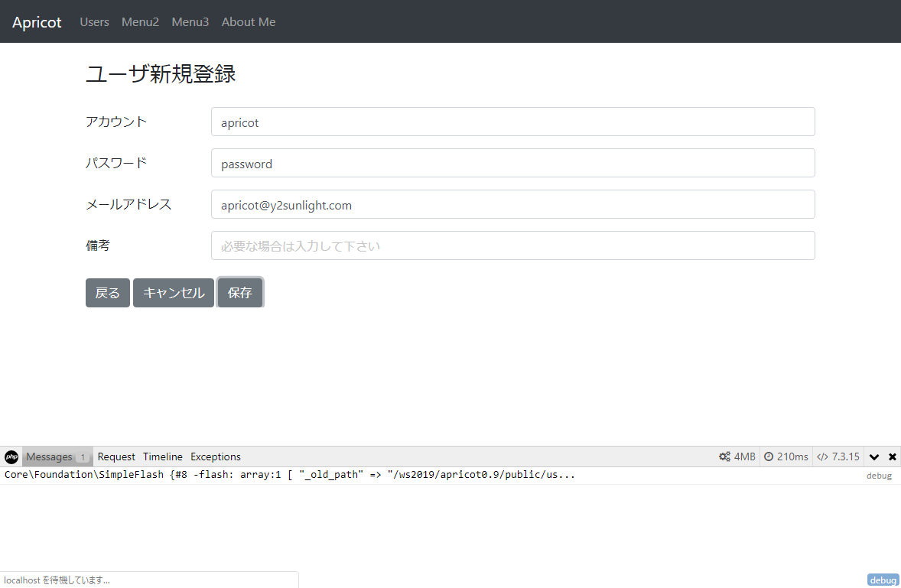Go to the About Me page
901x588 pixels.
click(x=249, y=22)
